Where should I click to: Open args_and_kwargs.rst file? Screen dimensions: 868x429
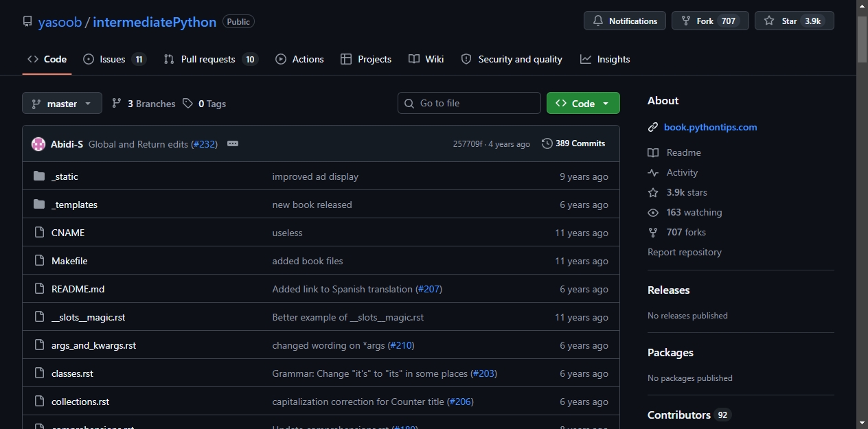click(93, 345)
